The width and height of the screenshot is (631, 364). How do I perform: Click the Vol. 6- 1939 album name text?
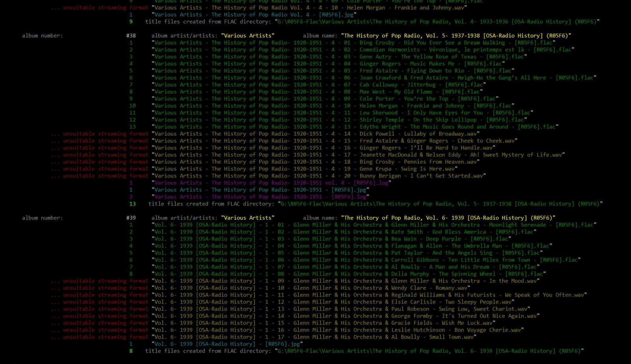coord(448,218)
